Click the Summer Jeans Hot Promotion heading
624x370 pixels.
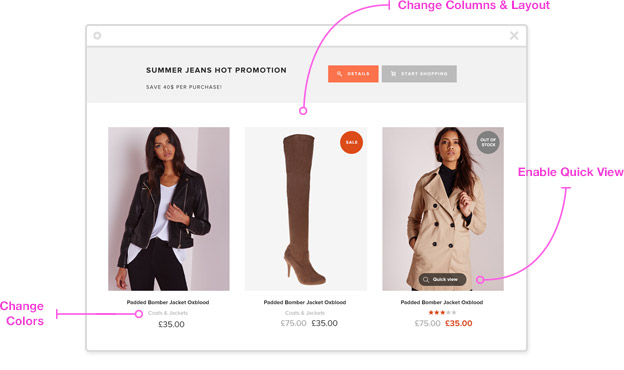(216, 70)
